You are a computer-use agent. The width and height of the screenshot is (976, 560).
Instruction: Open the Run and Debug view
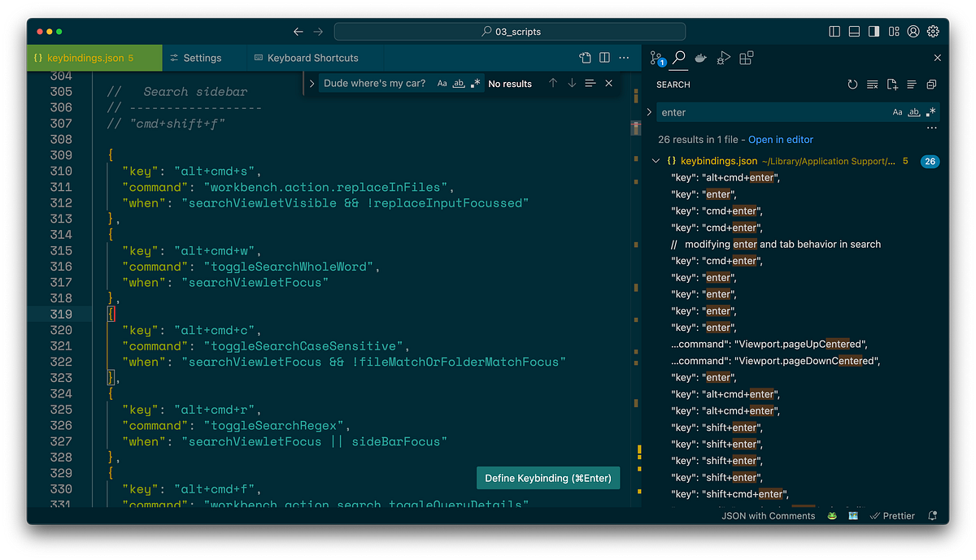click(x=723, y=59)
